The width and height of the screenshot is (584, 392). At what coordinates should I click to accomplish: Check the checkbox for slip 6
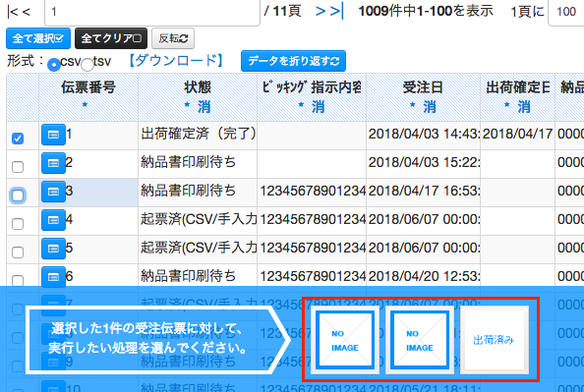coord(18,280)
